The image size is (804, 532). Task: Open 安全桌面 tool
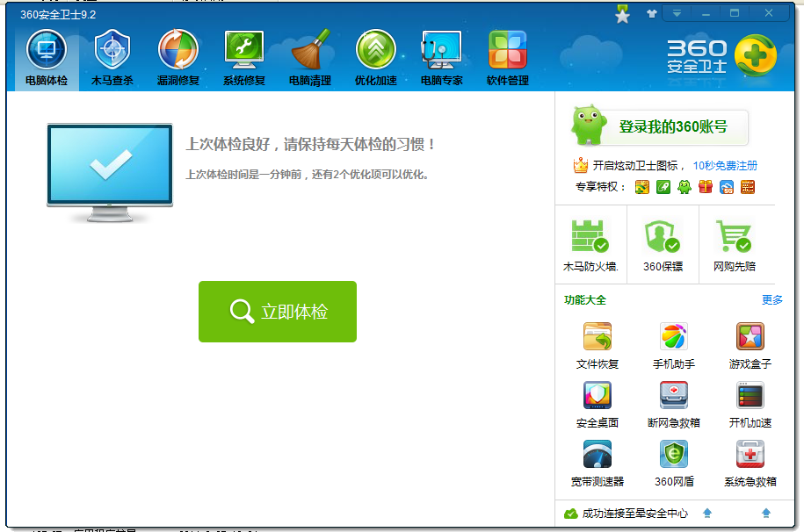point(598,405)
